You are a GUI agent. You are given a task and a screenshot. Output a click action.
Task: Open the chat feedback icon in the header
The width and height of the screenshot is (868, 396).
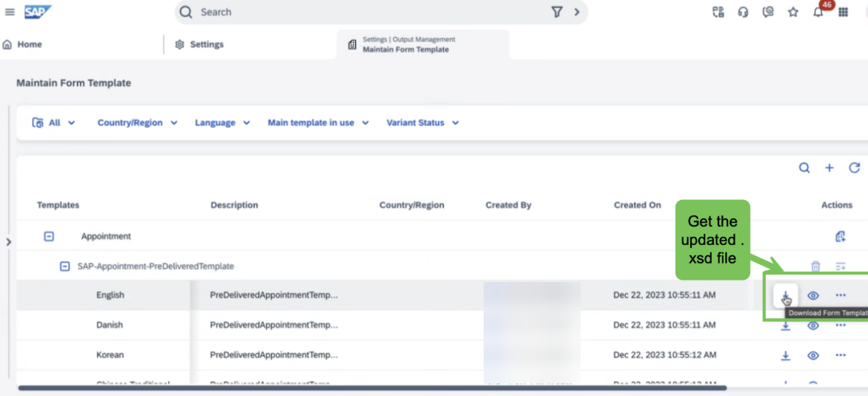tap(768, 12)
